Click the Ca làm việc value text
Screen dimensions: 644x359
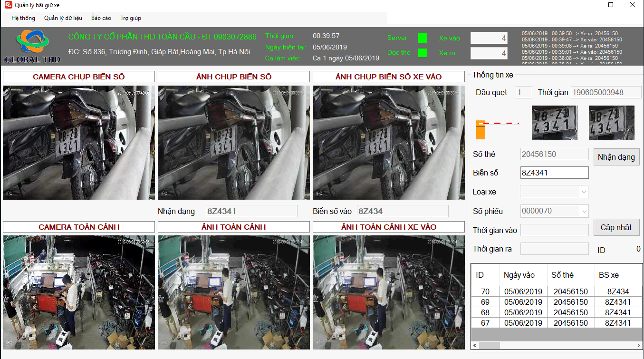point(346,58)
